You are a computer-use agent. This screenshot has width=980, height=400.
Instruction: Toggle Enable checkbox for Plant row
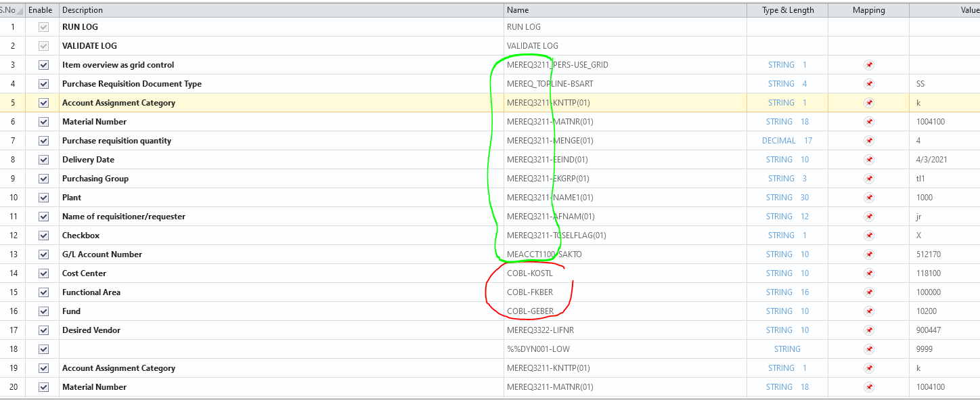44,198
